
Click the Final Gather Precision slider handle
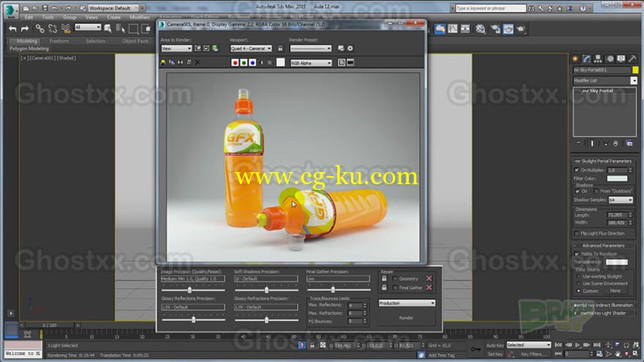333,290
